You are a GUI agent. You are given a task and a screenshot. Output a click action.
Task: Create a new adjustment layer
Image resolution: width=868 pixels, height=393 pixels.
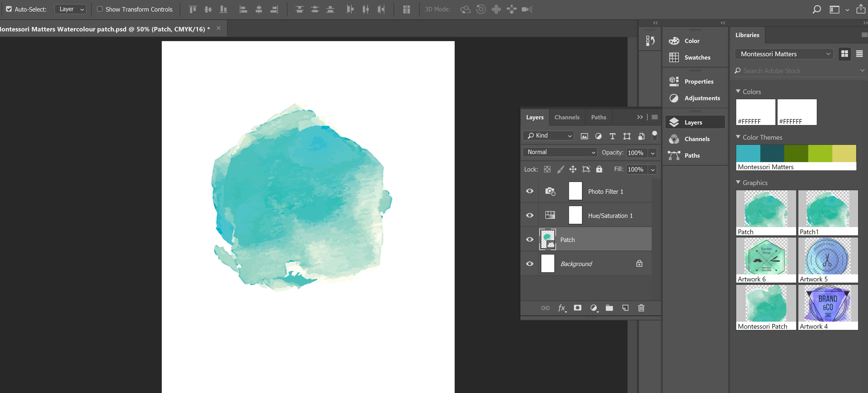tap(594, 308)
